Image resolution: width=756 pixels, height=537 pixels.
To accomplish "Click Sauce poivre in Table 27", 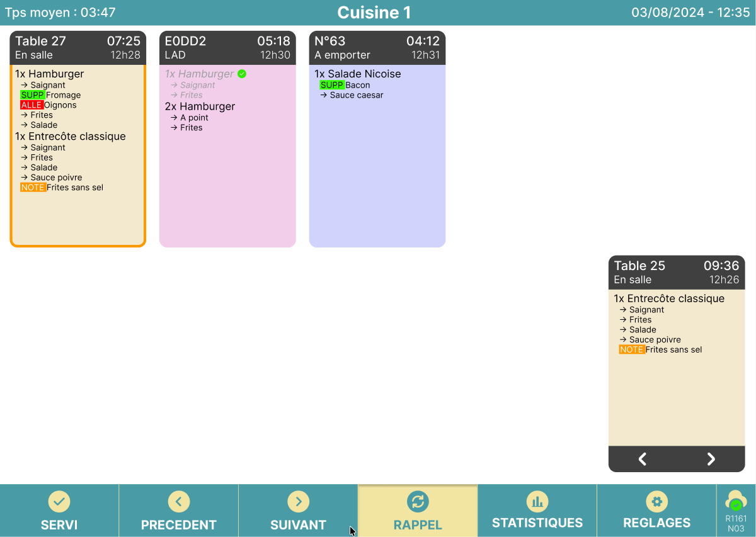I will tap(52, 178).
